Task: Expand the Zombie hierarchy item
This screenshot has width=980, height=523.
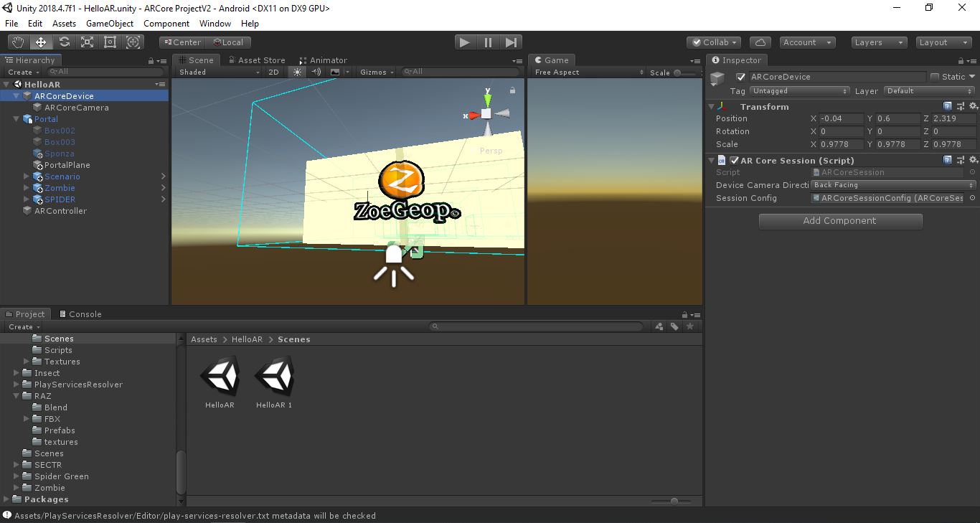Action: point(27,188)
